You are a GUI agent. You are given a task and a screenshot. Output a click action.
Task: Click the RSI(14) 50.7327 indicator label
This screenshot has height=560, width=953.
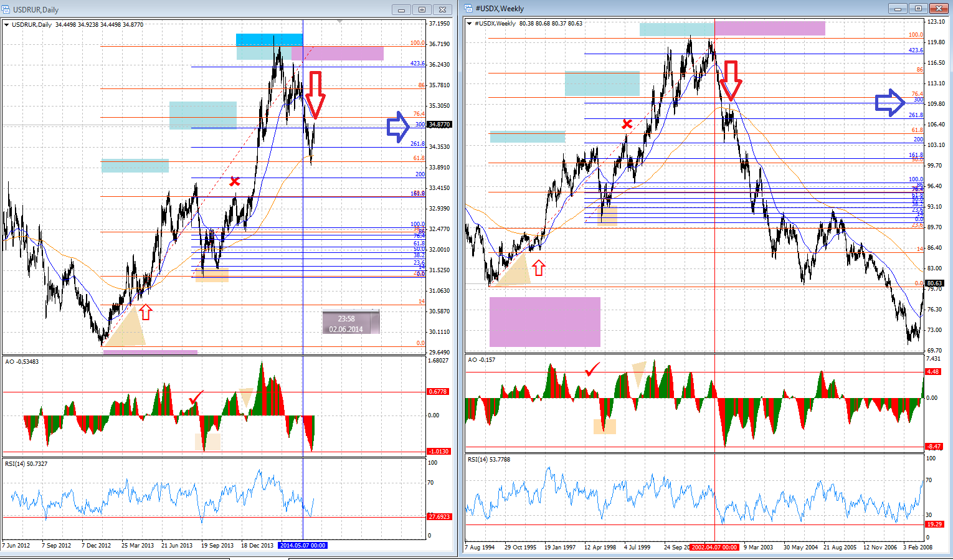(26, 464)
